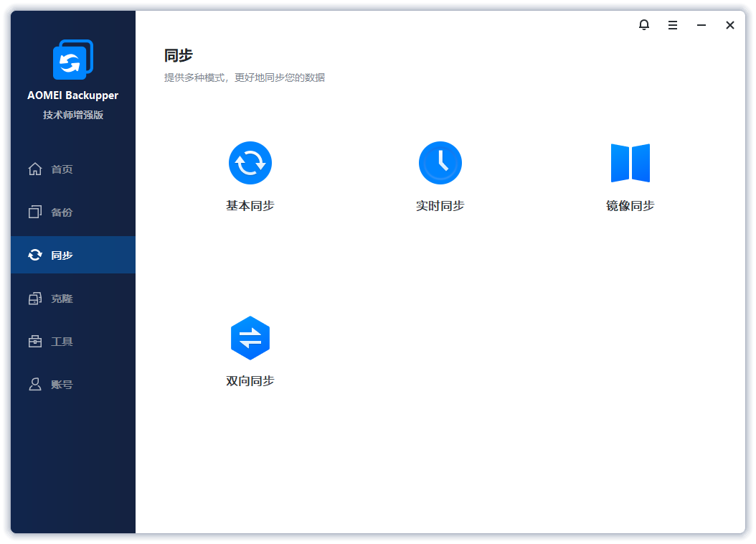Click the Backup (备份) stacked squares icon
The height and width of the screenshot is (544, 756).
(x=34, y=212)
